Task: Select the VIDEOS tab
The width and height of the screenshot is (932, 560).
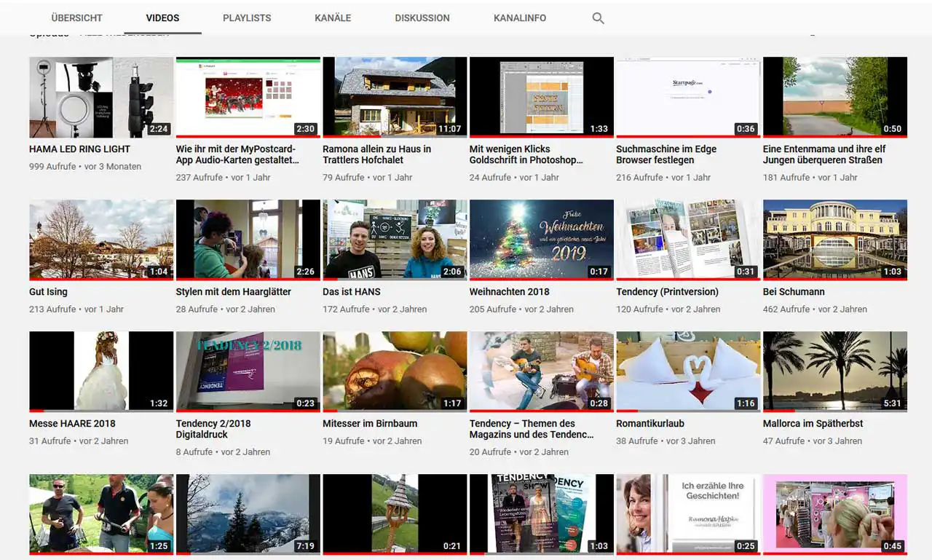Action: [162, 17]
